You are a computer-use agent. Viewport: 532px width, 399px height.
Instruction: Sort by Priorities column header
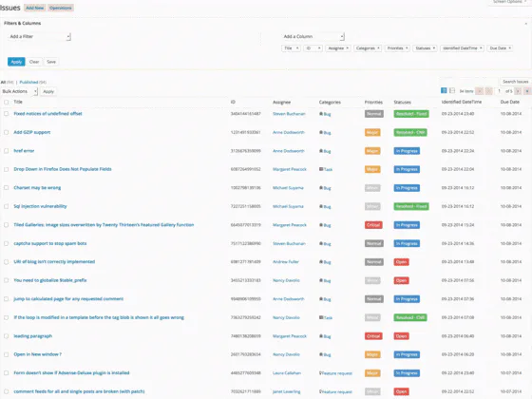373,103
